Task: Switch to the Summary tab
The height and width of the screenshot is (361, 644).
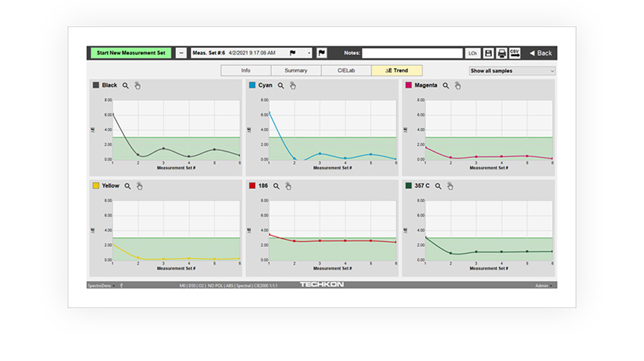Action: [x=296, y=71]
